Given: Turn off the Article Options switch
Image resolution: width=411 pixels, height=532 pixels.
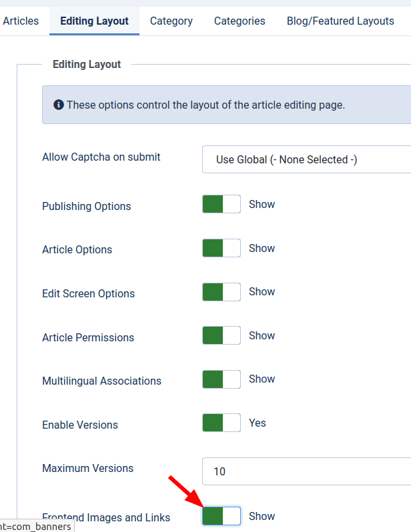Looking at the screenshot, I should coord(222,248).
